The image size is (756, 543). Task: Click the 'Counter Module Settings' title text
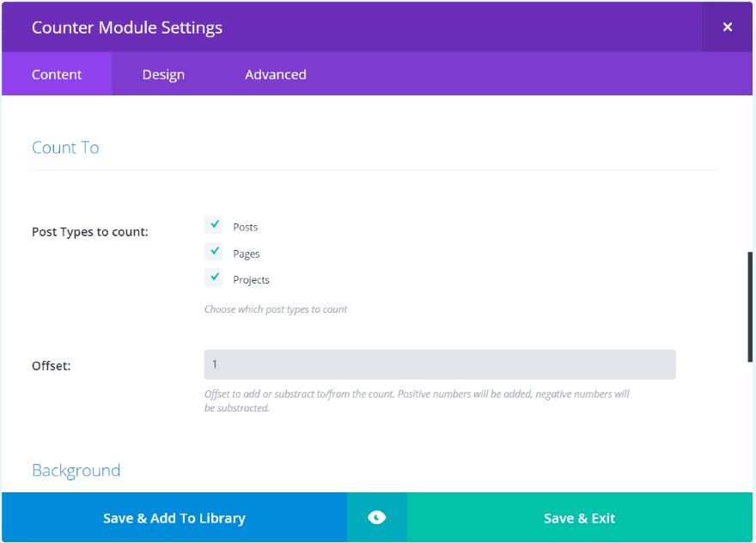pyautogui.click(x=127, y=27)
